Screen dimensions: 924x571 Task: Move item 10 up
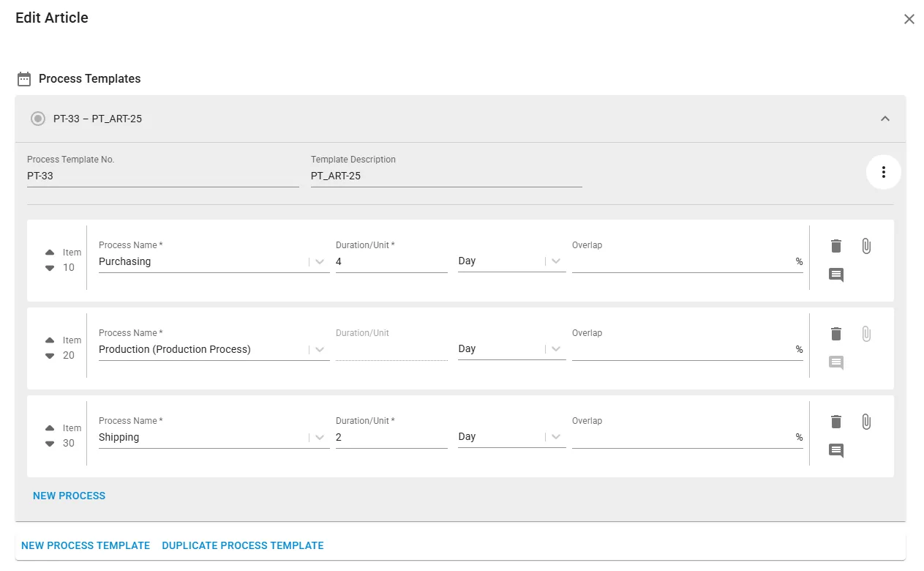click(50, 253)
